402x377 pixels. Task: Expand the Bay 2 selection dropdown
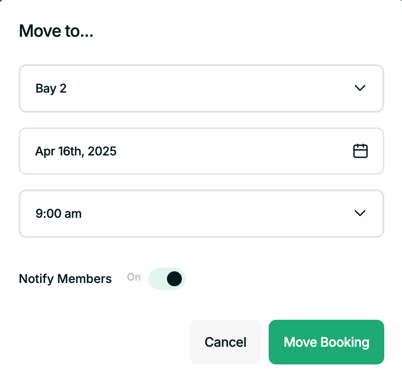pos(201,88)
